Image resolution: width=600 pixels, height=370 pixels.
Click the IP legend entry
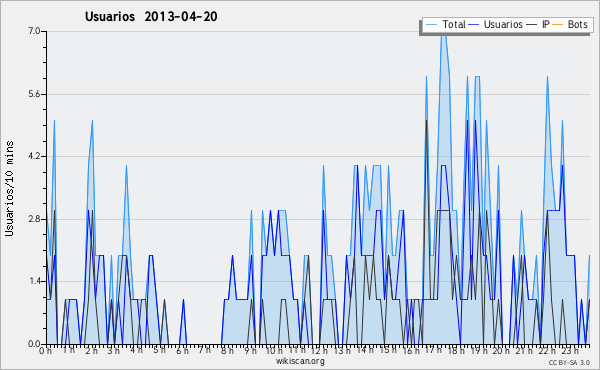tap(538, 24)
